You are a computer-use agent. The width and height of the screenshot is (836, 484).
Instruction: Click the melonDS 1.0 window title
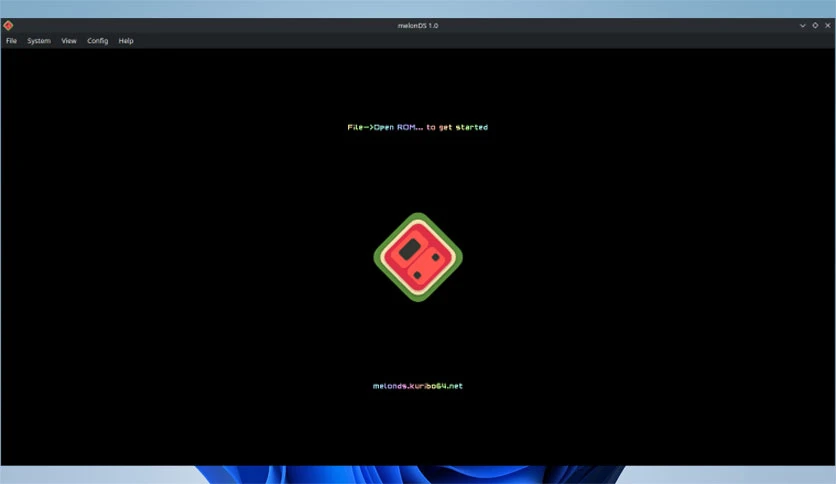pyautogui.click(x=418, y=25)
